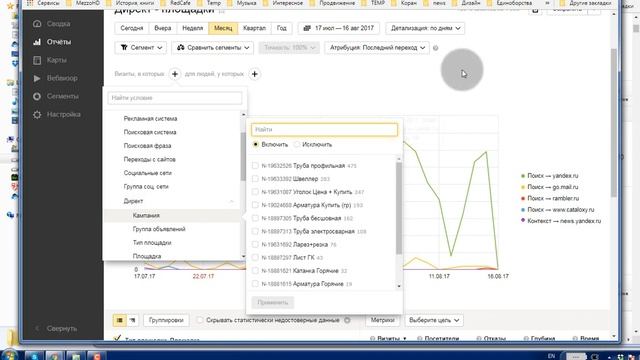This screenshot has height=360, width=640.
Task: Select the Исключить radio button
Action: coord(297,144)
